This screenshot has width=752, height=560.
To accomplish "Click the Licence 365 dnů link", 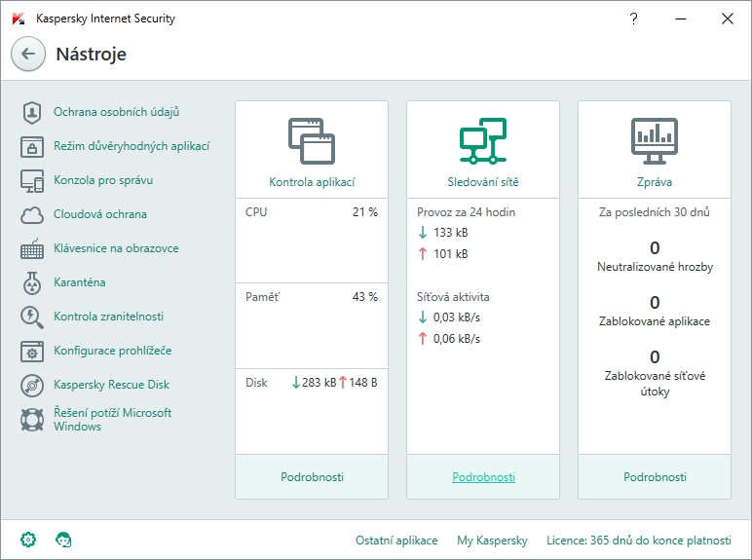I will click(638, 541).
